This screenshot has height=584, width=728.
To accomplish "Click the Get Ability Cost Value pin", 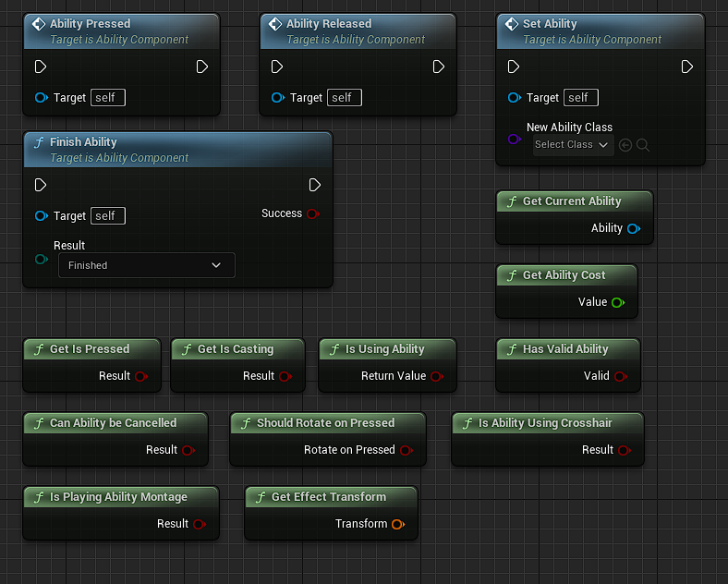I will [617, 302].
